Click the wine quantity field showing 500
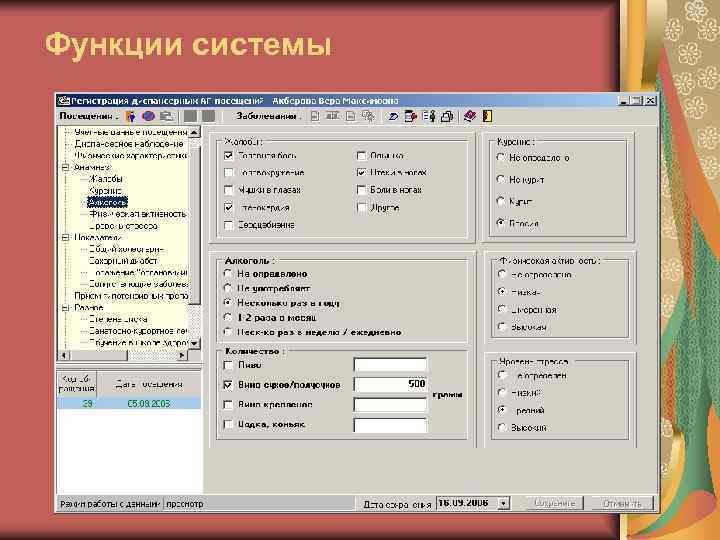The height and width of the screenshot is (540, 720). 390,384
